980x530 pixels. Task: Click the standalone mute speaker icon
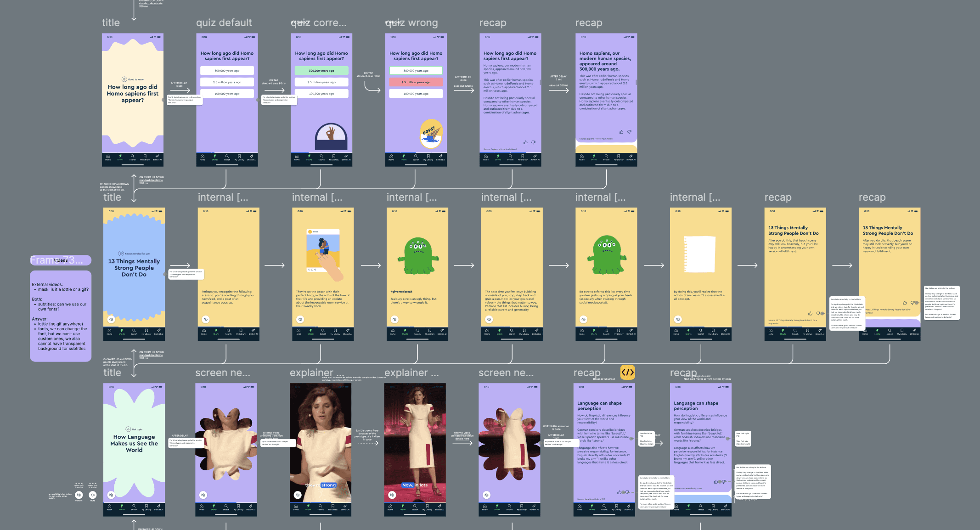(x=93, y=495)
